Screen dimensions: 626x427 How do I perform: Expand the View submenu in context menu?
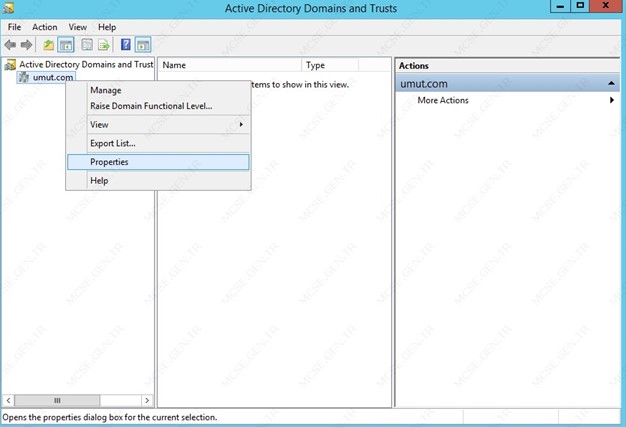click(x=158, y=125)
